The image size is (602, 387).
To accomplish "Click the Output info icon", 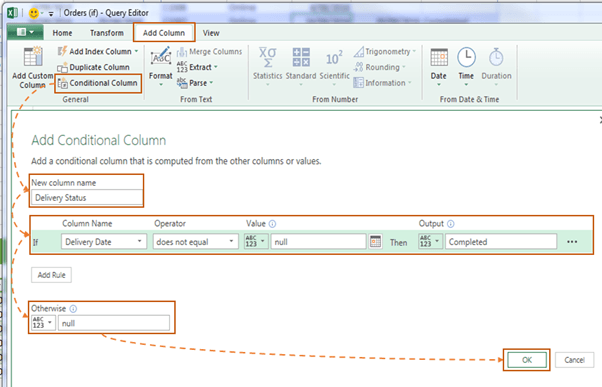I will click(x=451, y=224).
